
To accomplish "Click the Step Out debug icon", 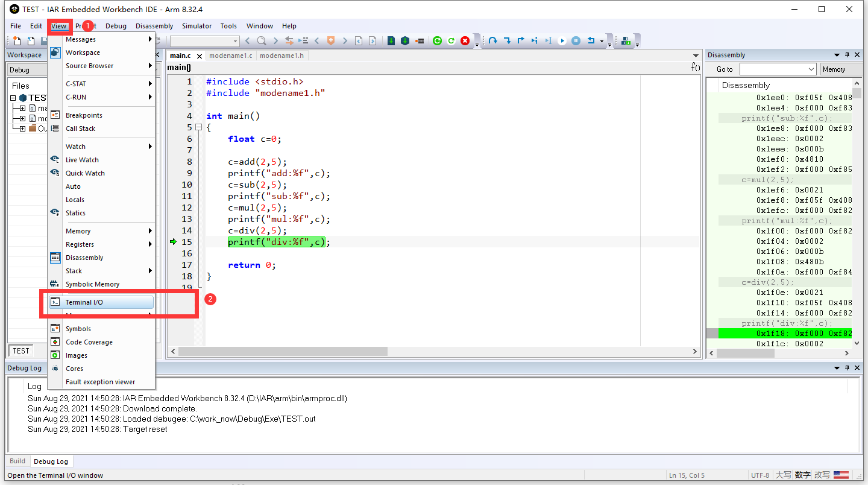I will 521,41.
